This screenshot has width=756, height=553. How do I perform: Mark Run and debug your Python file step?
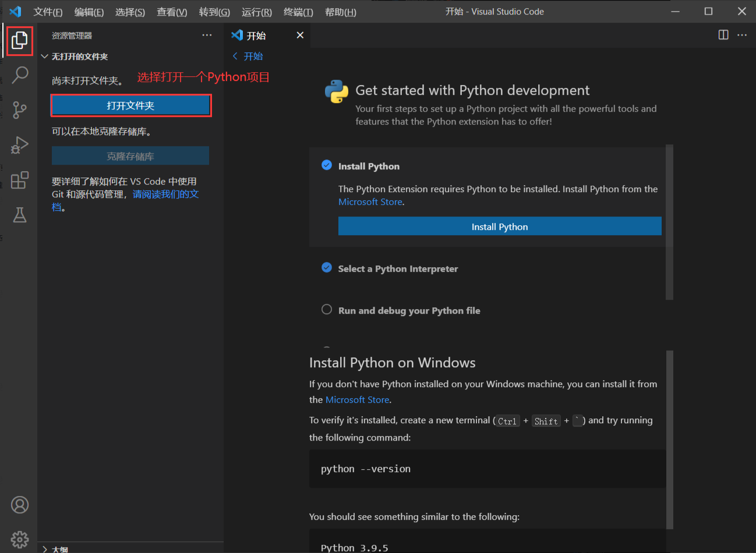327,310
